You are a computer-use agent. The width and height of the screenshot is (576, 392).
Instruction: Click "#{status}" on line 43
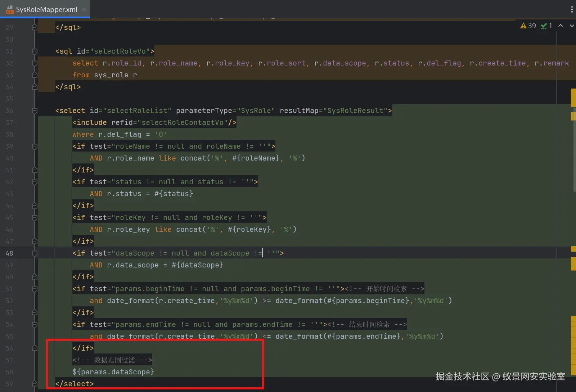[x=174, y=194]
